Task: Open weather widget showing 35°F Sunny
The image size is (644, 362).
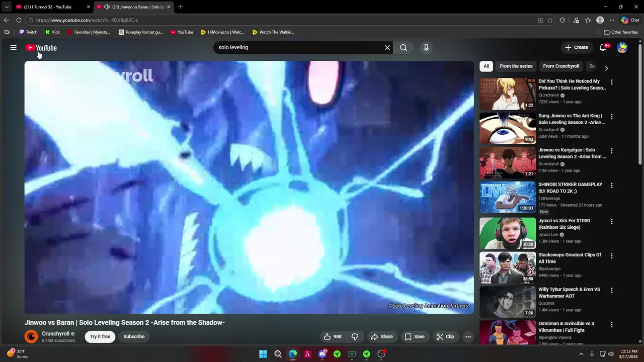Action: (18, 354)
